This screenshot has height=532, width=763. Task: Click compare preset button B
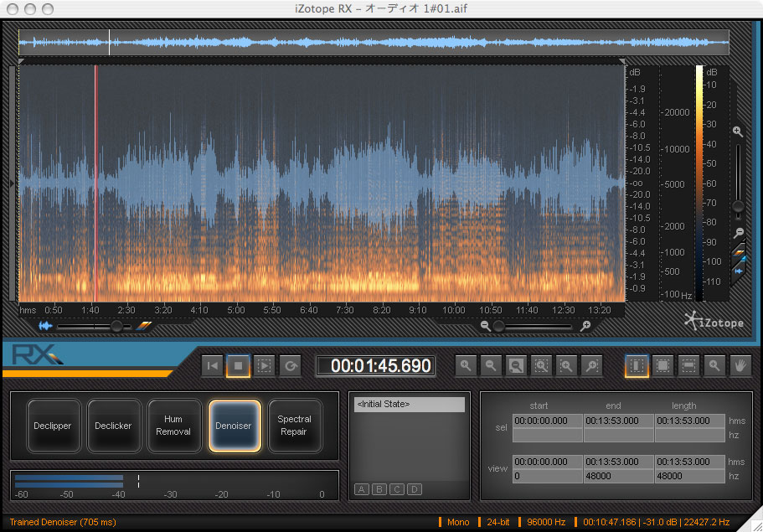click(x=379, y=489)
